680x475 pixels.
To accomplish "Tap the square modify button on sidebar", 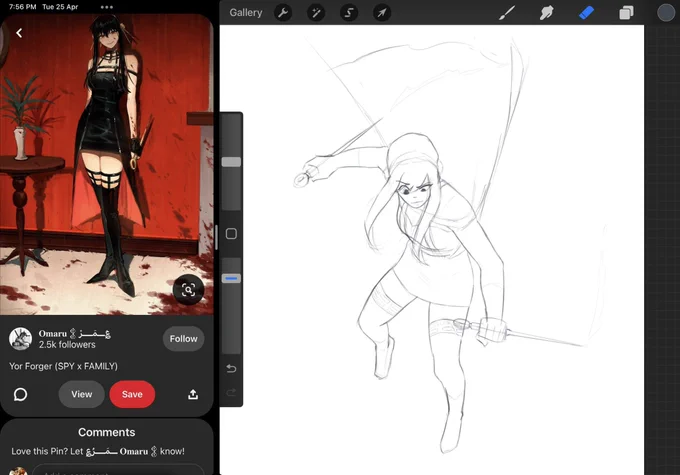I will 231,234.
